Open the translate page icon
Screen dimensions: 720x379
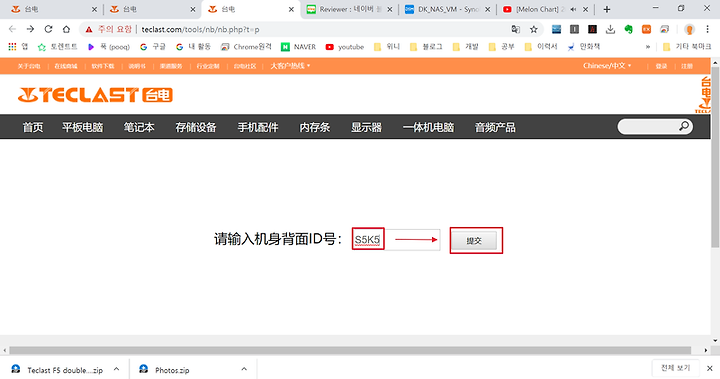click(x=516, y=29)
